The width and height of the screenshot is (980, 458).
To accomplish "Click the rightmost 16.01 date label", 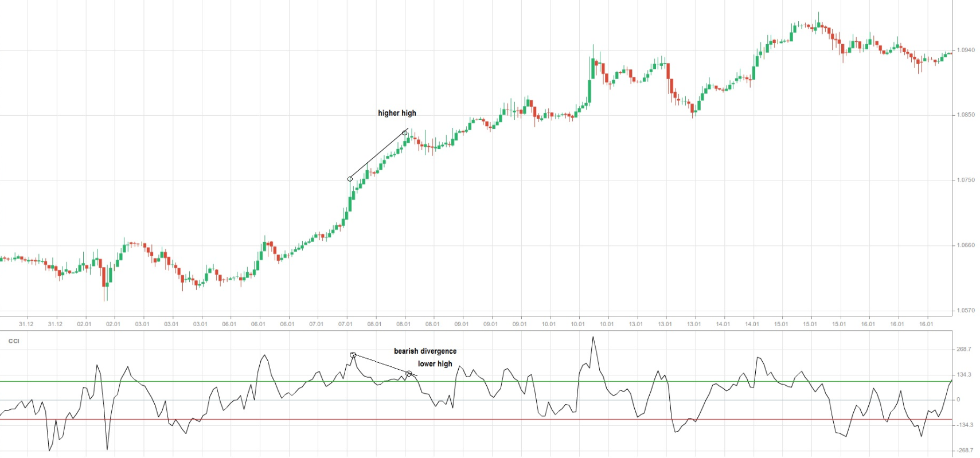I will (x=926, y=324).
